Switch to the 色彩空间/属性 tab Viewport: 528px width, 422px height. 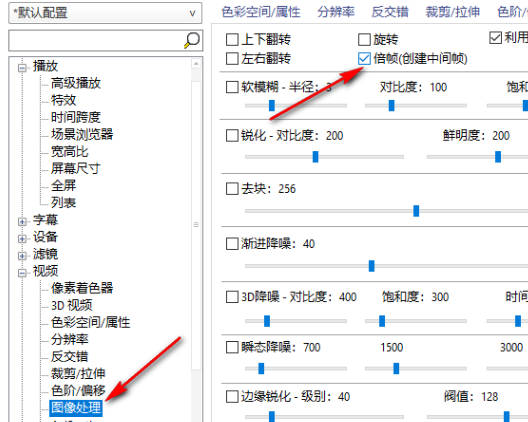pyautogui.click(x=261, y=12)
